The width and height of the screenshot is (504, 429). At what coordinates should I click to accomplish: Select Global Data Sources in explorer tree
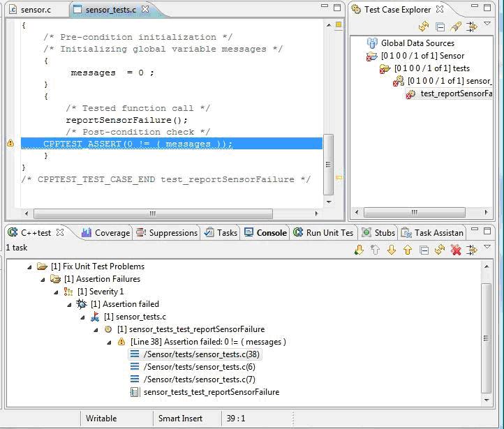tap(417, 43)
